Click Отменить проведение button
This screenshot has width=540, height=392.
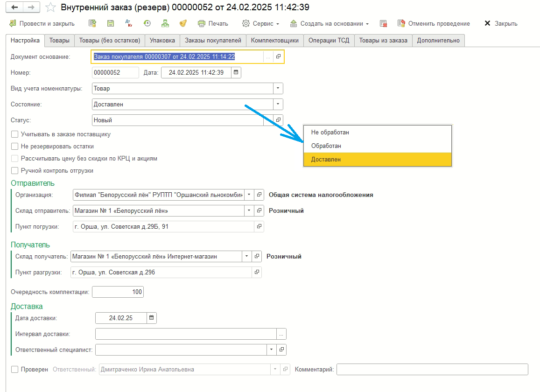pyautogui.click(x=434, y=23)
